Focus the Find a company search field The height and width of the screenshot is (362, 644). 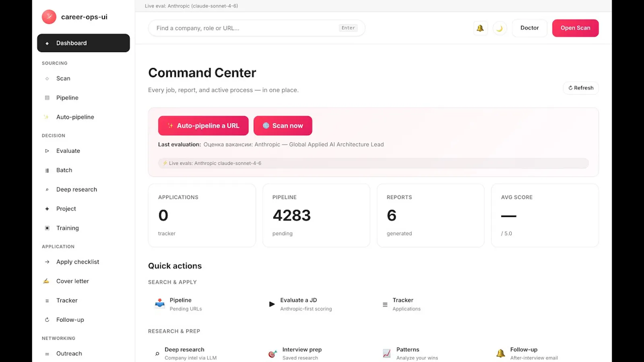coord(256,28)
